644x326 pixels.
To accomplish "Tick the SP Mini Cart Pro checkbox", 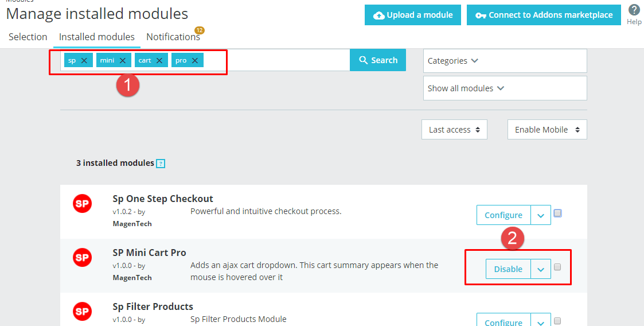I will 557,267.
